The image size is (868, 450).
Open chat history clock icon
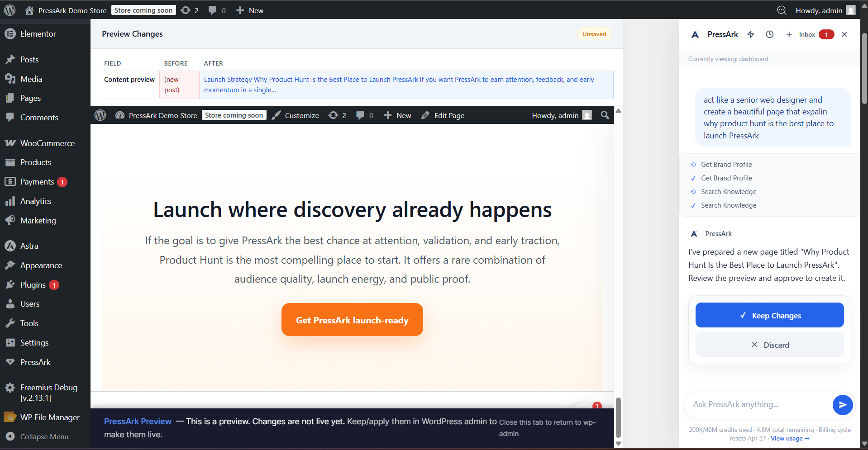click(x=770, y=34)
